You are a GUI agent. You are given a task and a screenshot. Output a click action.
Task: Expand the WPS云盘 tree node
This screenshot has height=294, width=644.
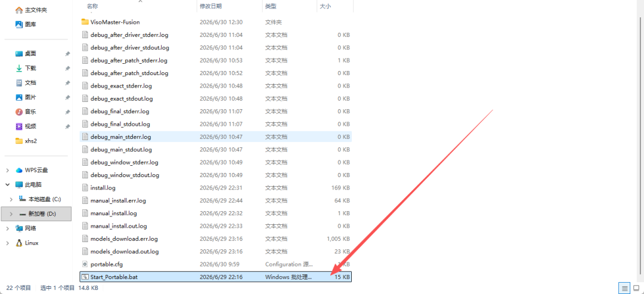pos(7,170)
